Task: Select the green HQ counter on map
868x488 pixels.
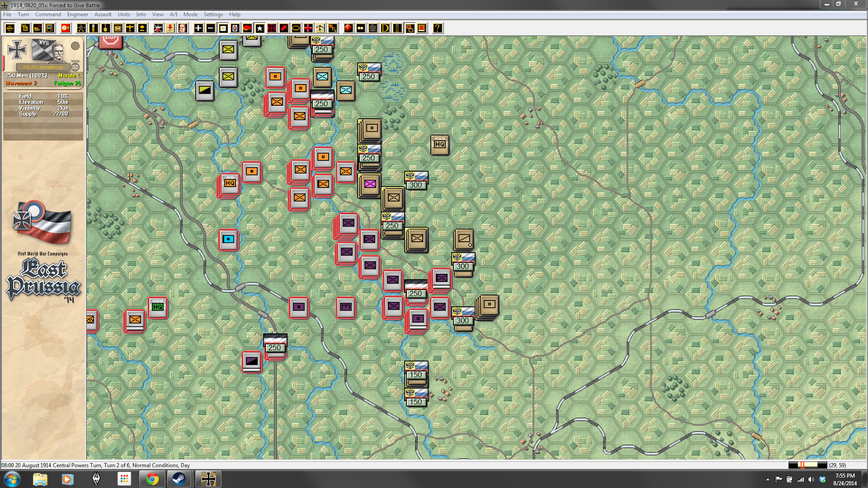Action: (158, 307)
